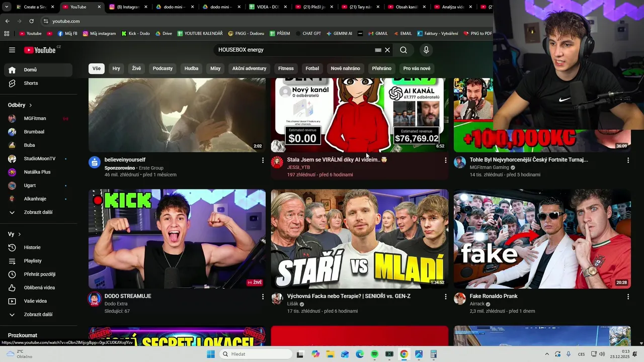Select the Přehráno filter chip
Image resolution: width=644 pixels, height=362 pixels.
[x=381, y=68]
